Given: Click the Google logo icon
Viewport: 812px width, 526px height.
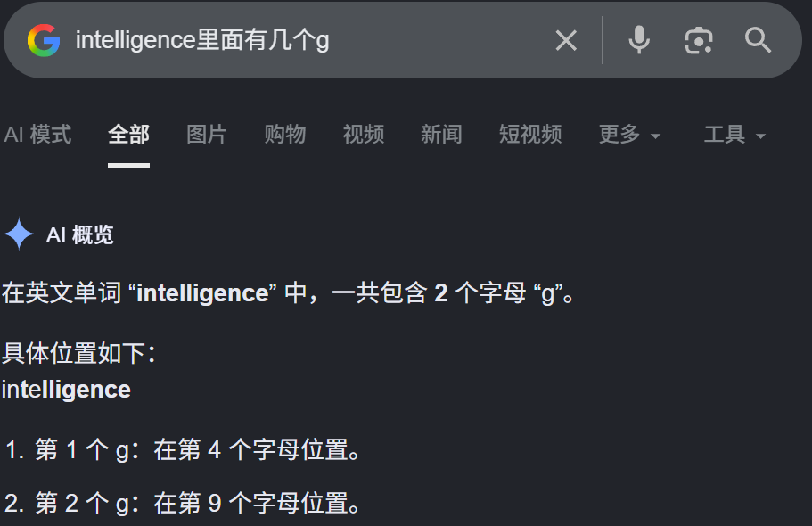Looking at the screenshot, I should [44, 40].
